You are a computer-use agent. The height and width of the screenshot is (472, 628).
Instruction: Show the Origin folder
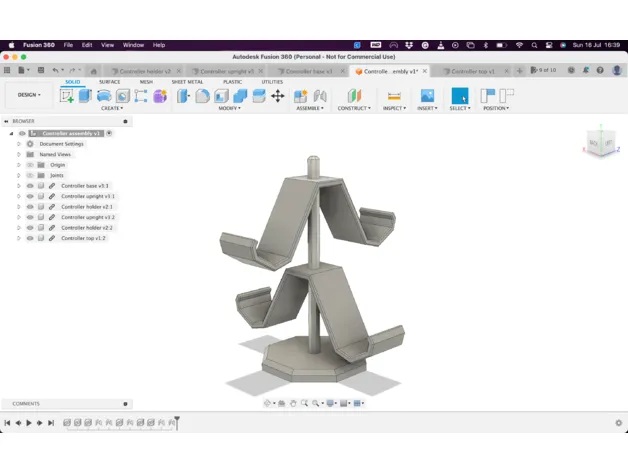[30, 165]
